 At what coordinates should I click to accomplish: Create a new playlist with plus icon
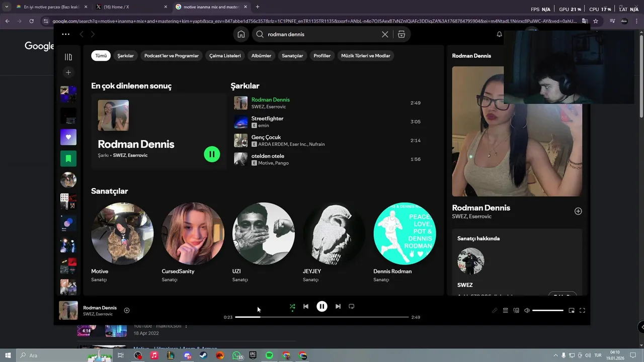68,72
